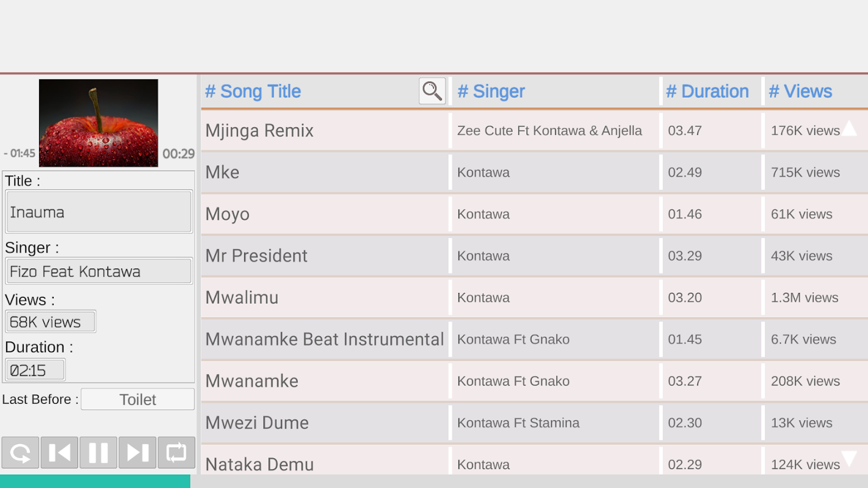
Task: Click the apple album art thumbnail
Action: (98, 123)
